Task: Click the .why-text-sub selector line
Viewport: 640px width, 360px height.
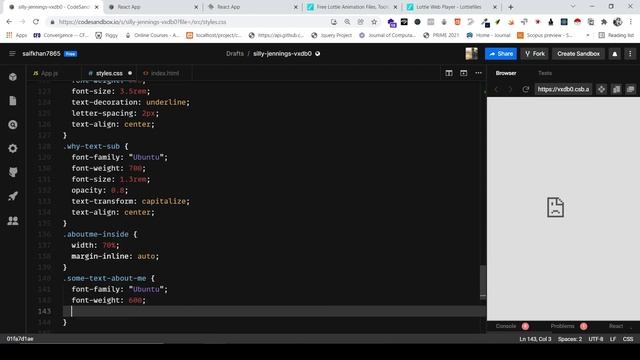Action: 96,146
